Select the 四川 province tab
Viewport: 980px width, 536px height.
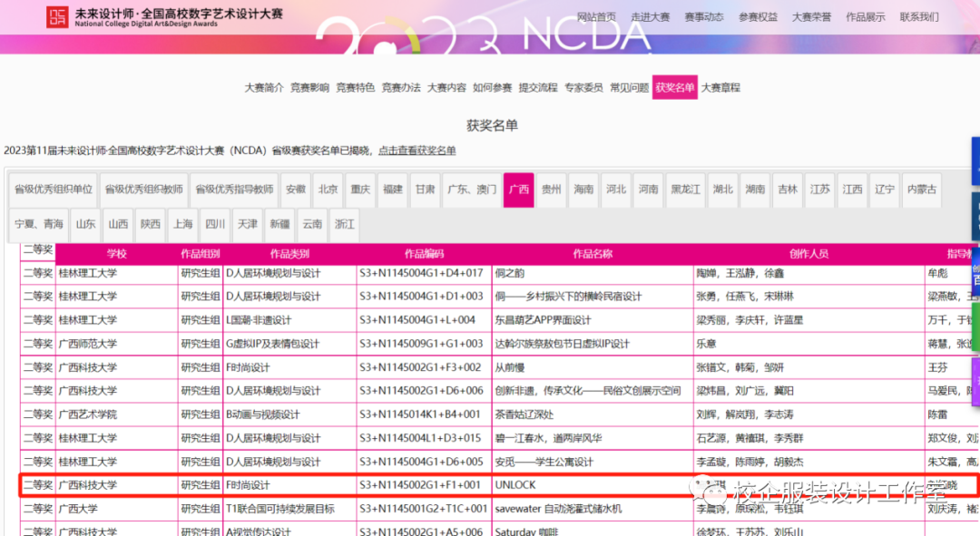pyautogui.click(x=216, y=224)
